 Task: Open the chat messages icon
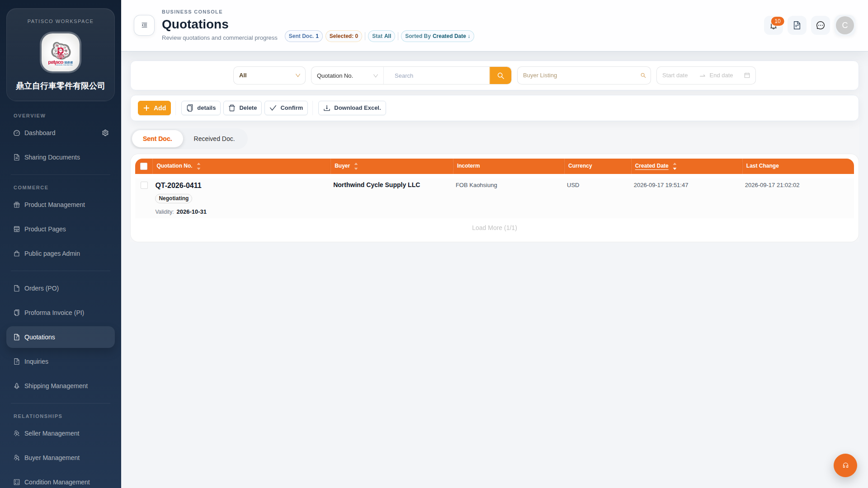click(x=821, y=25)
